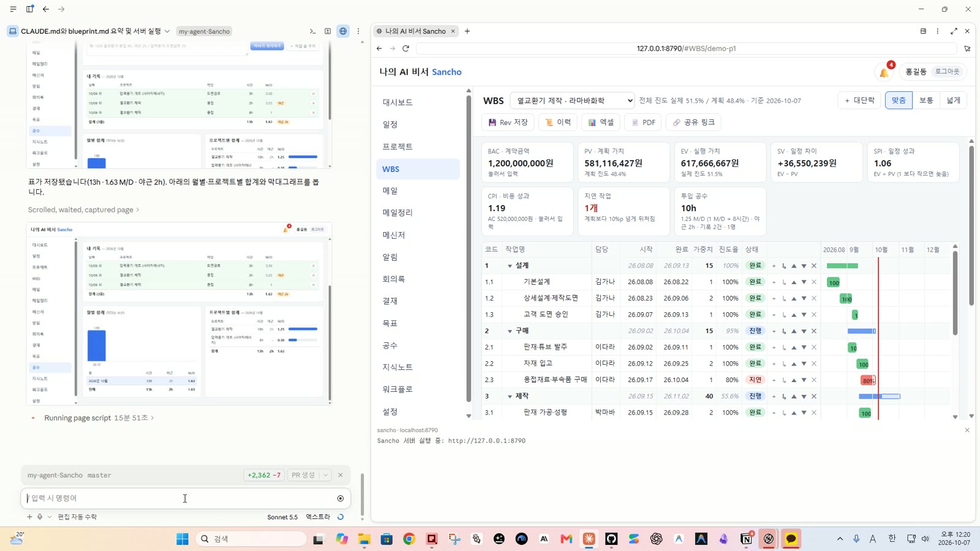The image size is (980, 551).
Task: Select the 넓게 width option
Action: [x=954, y=100]
